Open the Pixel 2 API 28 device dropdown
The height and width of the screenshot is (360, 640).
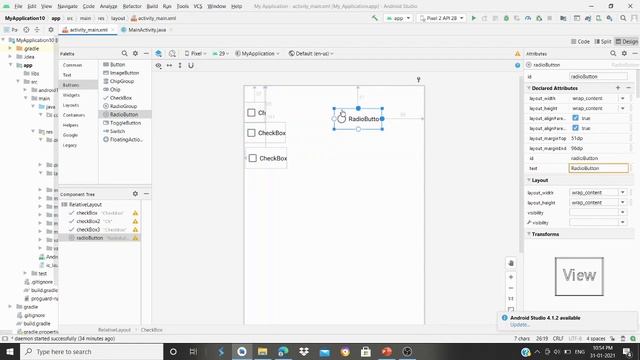[x=442, y=18]
